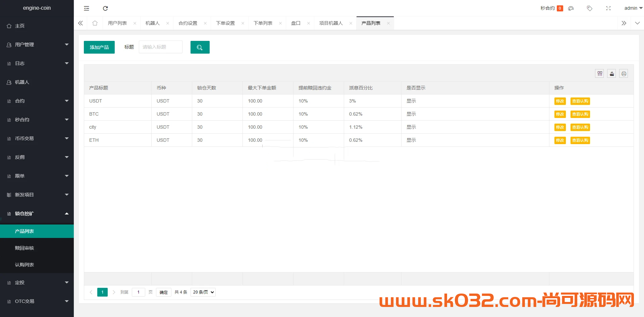Click the table print icon

624,74
